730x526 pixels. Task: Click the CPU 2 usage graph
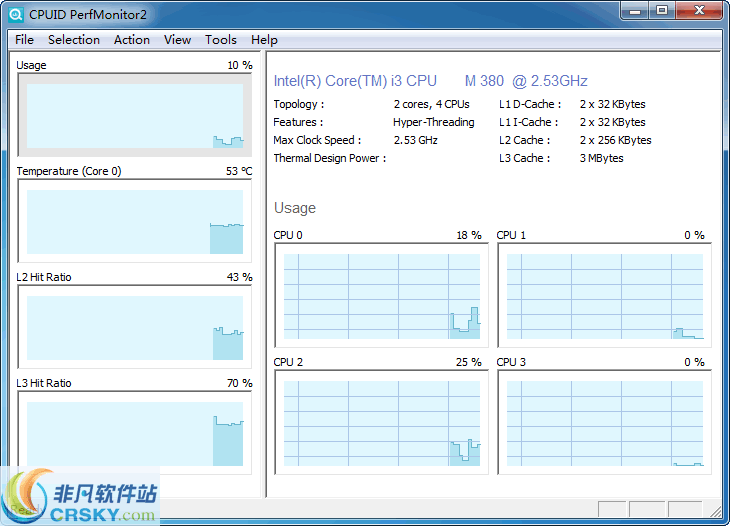click(x=381, y=423)
